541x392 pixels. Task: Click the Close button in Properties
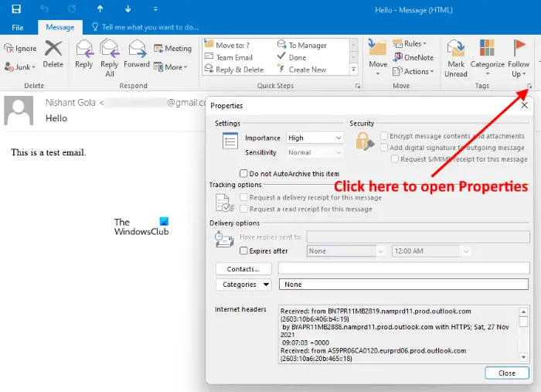(x=506, y=373)
